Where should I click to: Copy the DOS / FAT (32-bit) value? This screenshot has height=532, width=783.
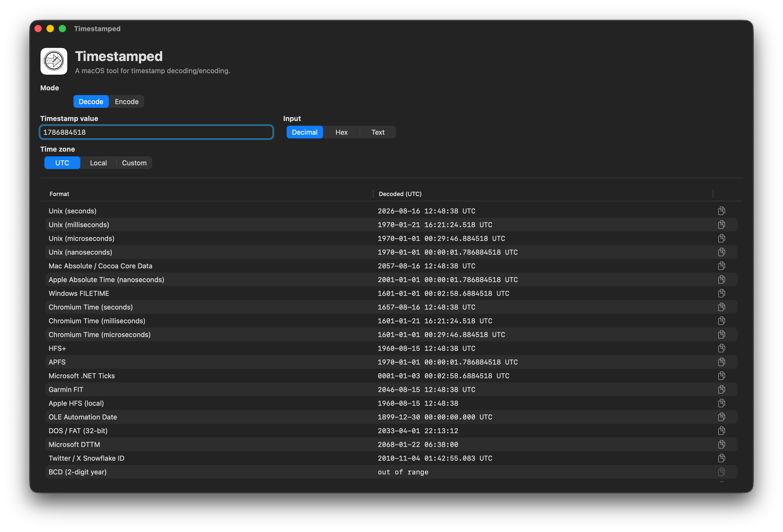click(721, 431)
